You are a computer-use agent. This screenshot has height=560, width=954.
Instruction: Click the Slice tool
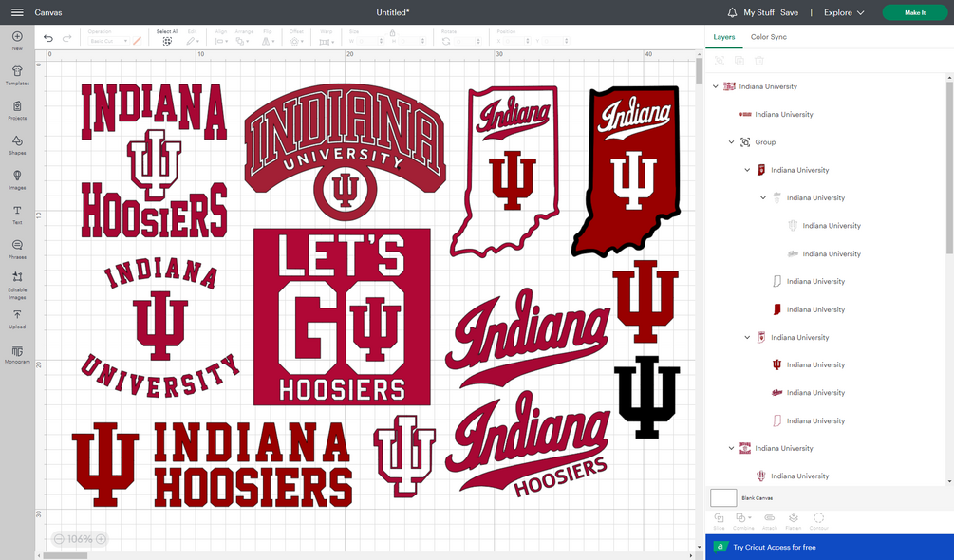point(719,521)
